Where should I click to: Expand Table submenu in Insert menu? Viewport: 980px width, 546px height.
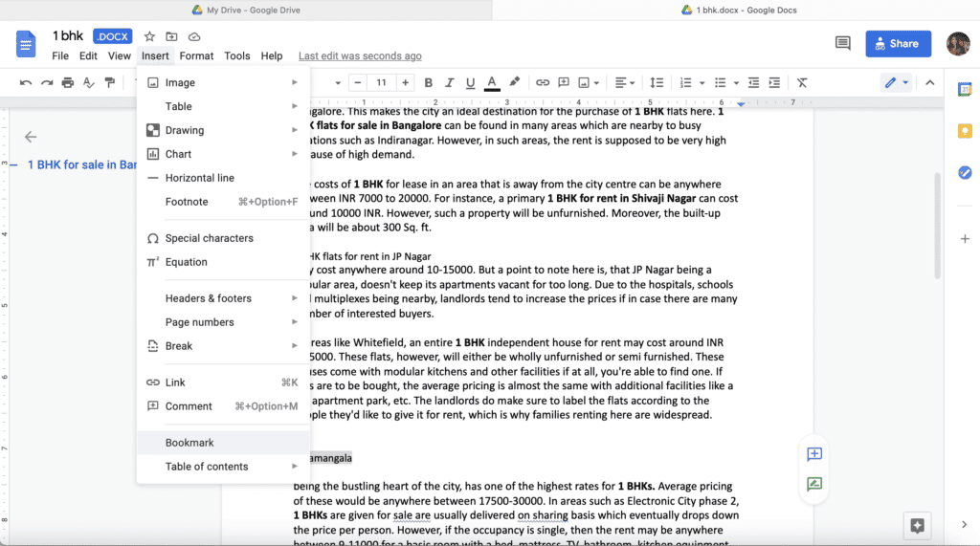(x=223, y=106)
